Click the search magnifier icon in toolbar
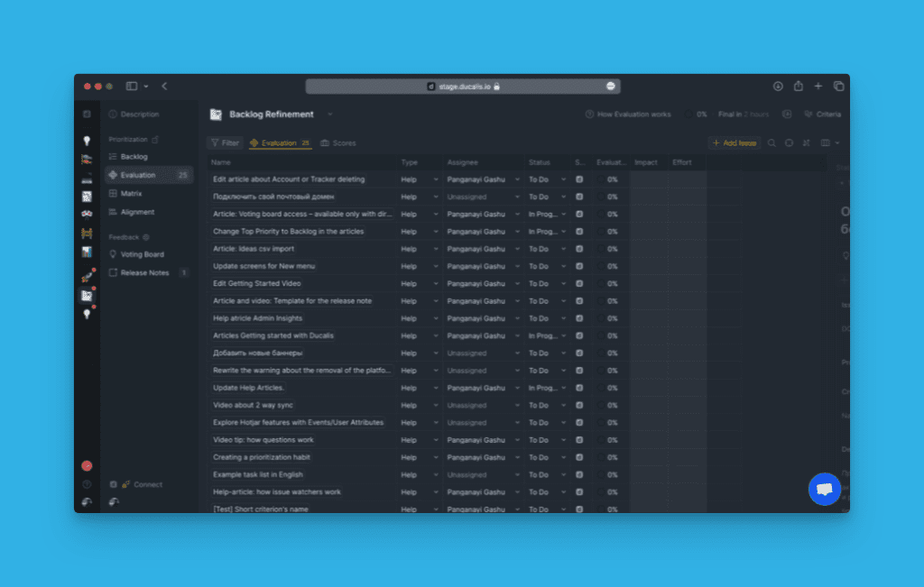The width and height of the screenshot is (924, 587). point(772,143)
